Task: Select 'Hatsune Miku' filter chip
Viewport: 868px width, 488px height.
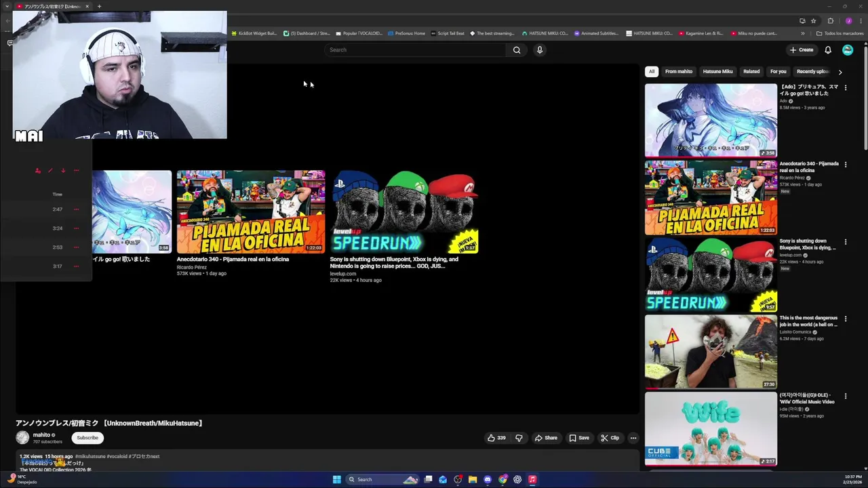Action: tap(717, 71)
